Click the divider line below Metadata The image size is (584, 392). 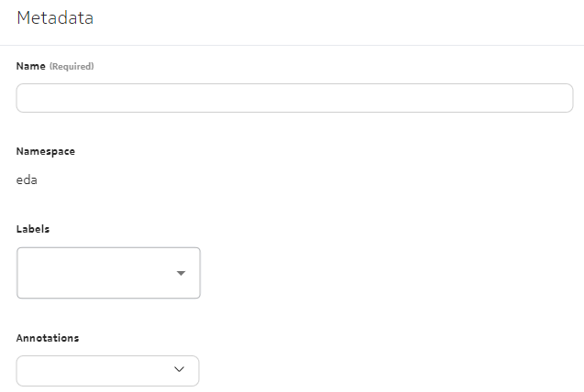point(292,45)
